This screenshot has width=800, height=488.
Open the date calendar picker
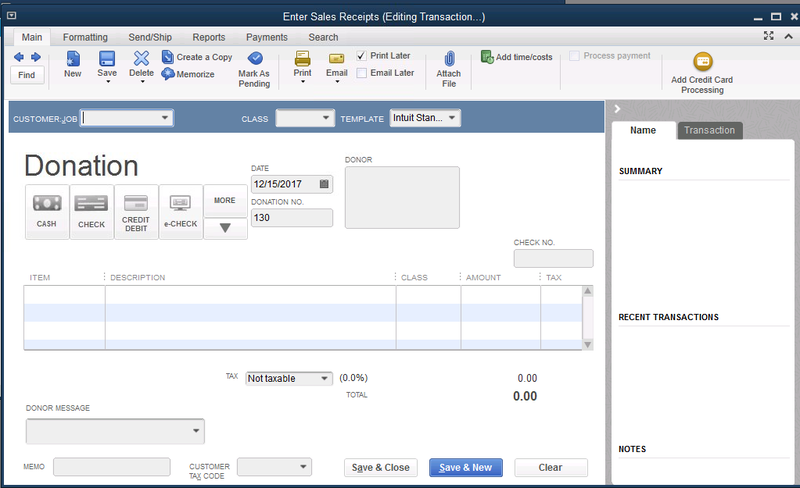324,184
